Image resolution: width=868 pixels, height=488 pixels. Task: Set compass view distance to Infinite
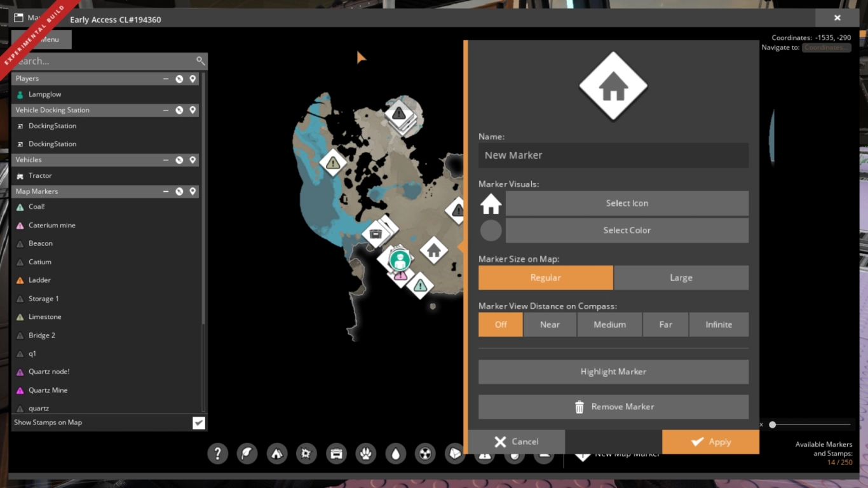tap(719, 324)
